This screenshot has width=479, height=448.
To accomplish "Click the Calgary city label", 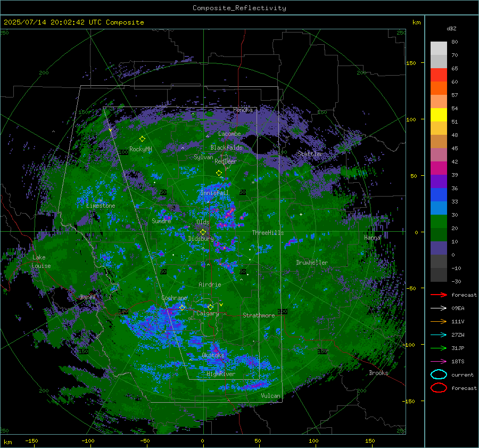I will [208, 313].
